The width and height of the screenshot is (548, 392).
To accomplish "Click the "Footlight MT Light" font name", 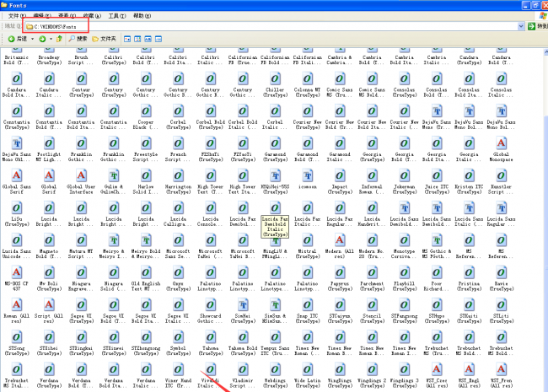I will (49, 157).
